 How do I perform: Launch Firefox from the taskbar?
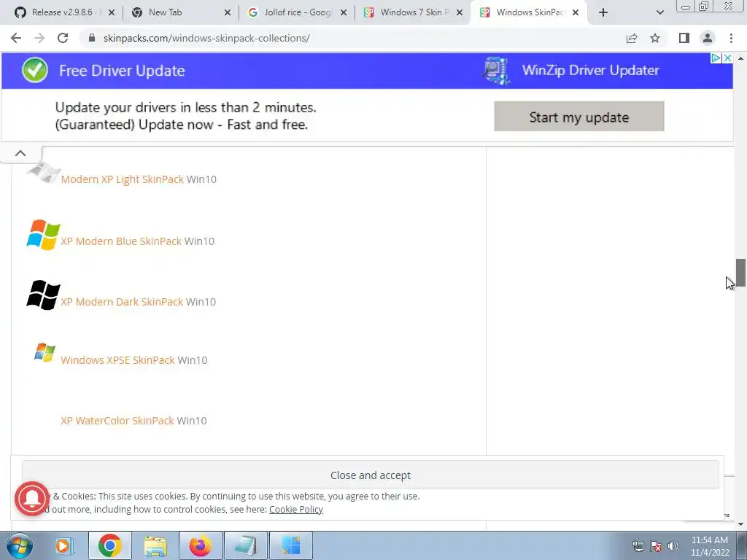point(201,545)
